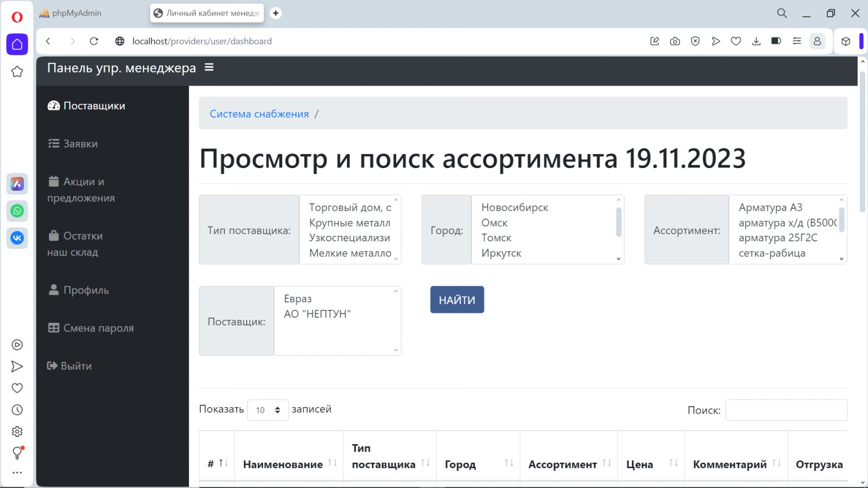Open Смена пароля menu item
This screenshot has height=488, width=868.
click(x=91, y=328)
